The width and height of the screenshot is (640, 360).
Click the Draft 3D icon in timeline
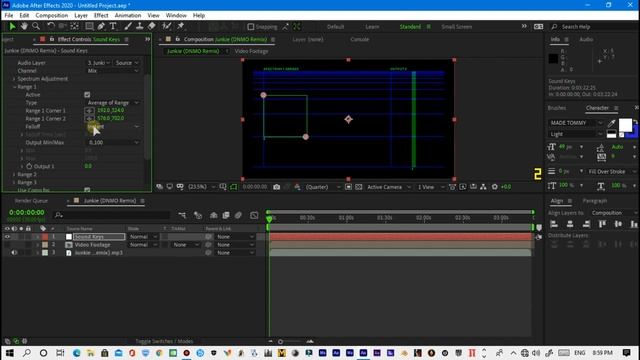click(198, 215)
